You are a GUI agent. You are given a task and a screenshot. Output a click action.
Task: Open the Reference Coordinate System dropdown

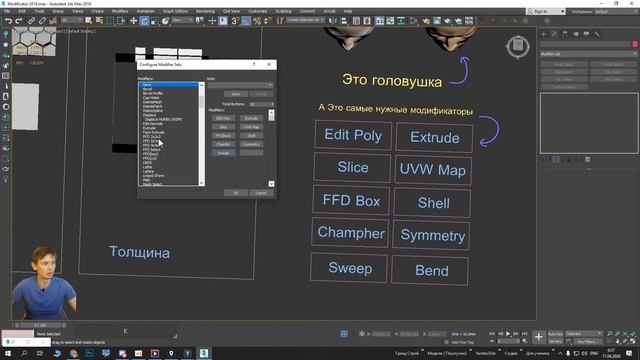(183, 20)
